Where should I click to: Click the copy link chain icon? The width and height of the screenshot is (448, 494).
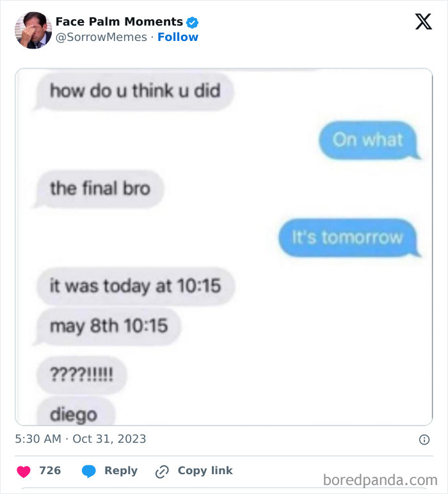162,472
